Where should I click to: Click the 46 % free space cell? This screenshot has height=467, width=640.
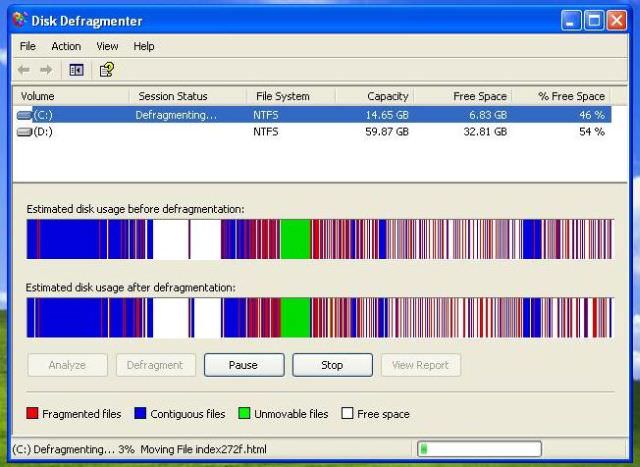click(592, 115)
